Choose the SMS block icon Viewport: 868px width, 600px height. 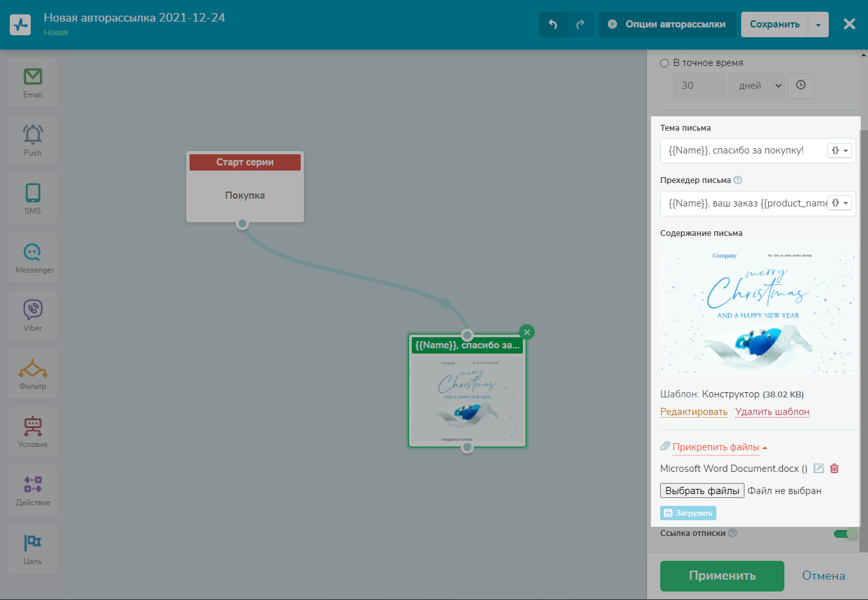click(x=33, y=199)
